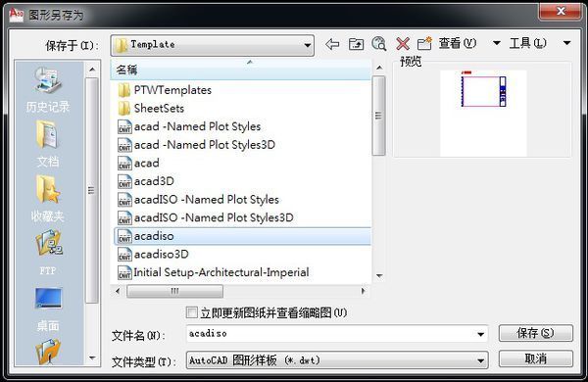Click the drawing preview thumbnail
Screen dimensions: 588x382
483,114
